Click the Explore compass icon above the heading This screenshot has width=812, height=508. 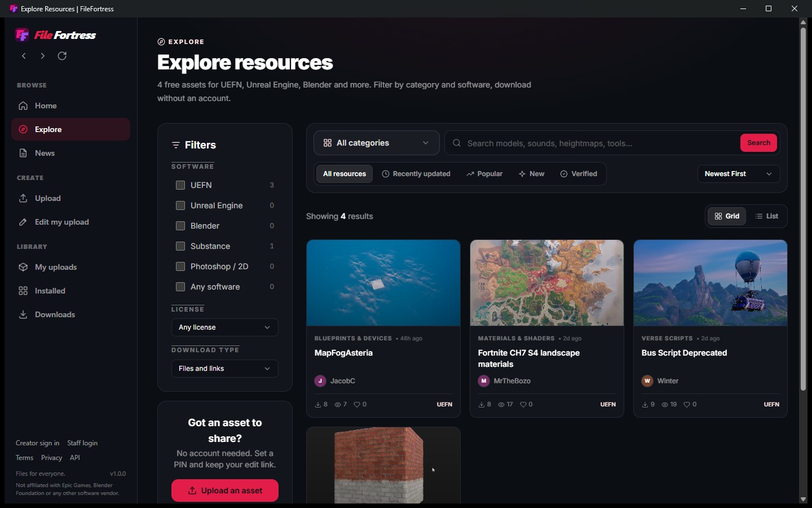click(x=161, y=42)
